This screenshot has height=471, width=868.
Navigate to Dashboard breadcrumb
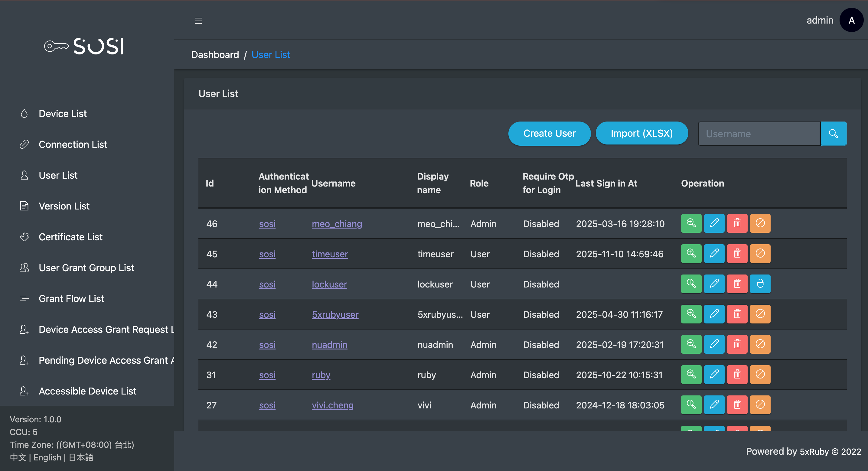[215, 55]
